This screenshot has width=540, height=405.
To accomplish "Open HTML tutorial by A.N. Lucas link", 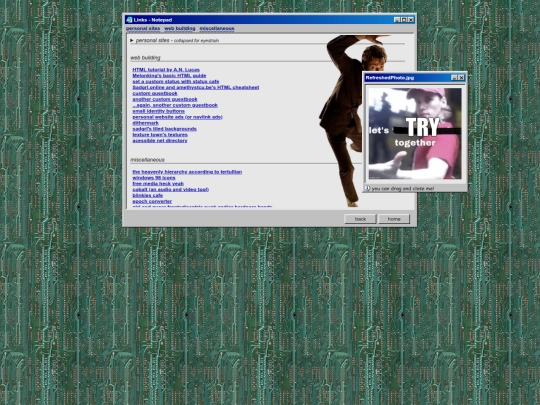I will coord(166,70).
